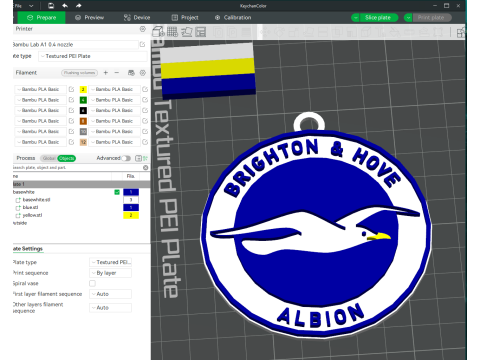Open the Plate type Textured PEI Plate dropdown
Viewport: 480px width, 360px height.
[x=92, y=56]
